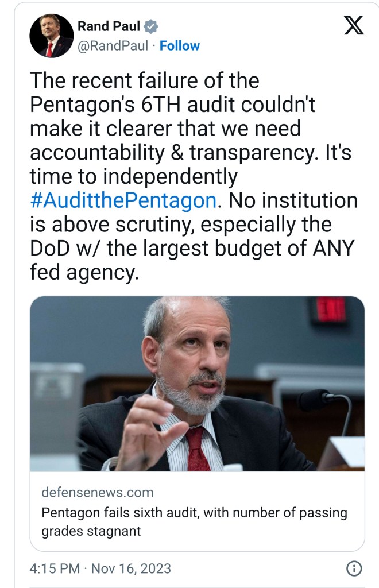This screenshot has height=588, width=379.
Task: Click the 4:15 PM timestamp
Action: [x=55, y=568]
